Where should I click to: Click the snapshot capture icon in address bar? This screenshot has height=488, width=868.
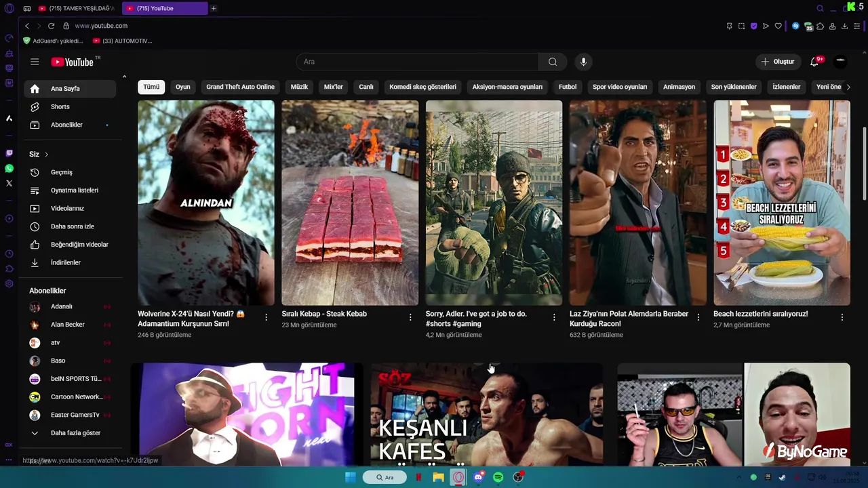point(741,26)
